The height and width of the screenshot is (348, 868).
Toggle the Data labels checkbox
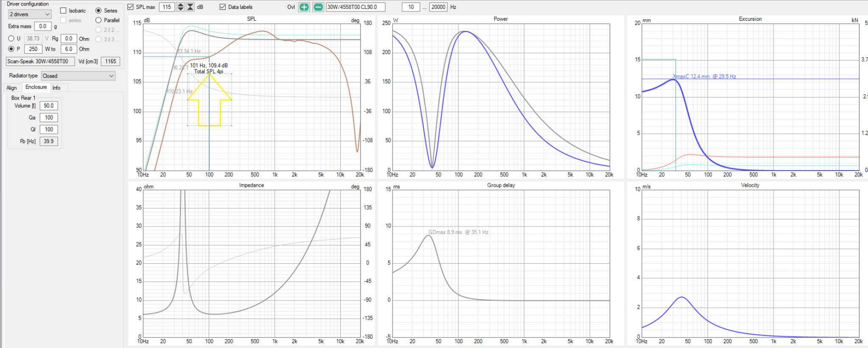pyautogui.click(x=223, y=7)
